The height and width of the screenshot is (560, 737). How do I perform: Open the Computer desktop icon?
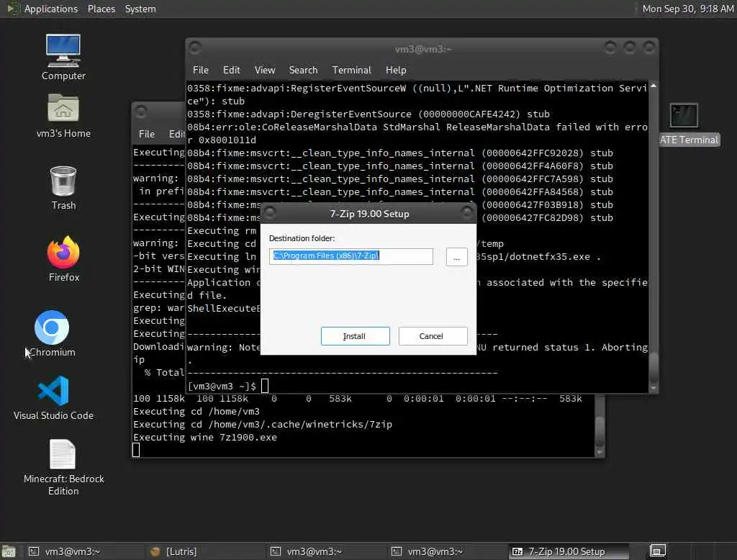tap(63, 57)
